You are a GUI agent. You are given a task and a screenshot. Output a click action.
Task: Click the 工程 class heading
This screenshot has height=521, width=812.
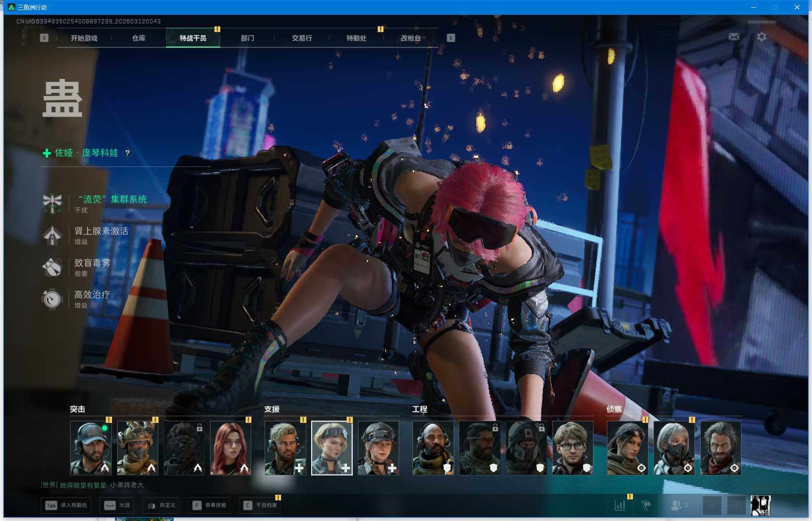point(420,409)
